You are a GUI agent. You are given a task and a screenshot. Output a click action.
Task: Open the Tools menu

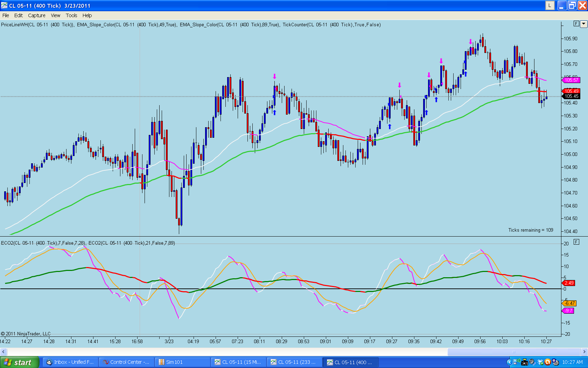[71, 15]
